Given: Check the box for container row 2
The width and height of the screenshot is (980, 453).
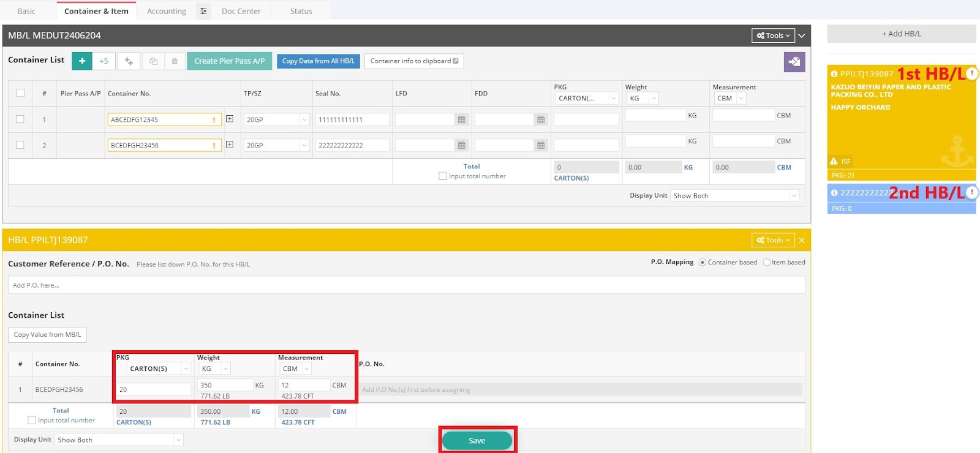Looking at the screenshot, I should (20, 145).
